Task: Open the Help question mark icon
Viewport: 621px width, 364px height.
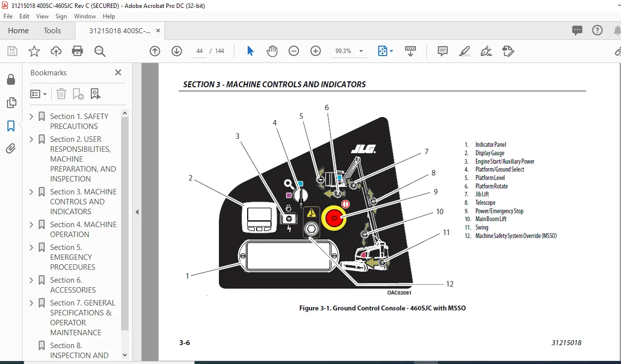Action: point(597,30)
